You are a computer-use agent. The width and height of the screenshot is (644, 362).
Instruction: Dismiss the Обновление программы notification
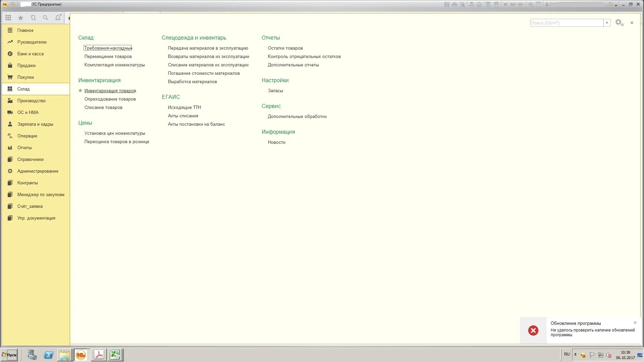click(x=635, y=323)
